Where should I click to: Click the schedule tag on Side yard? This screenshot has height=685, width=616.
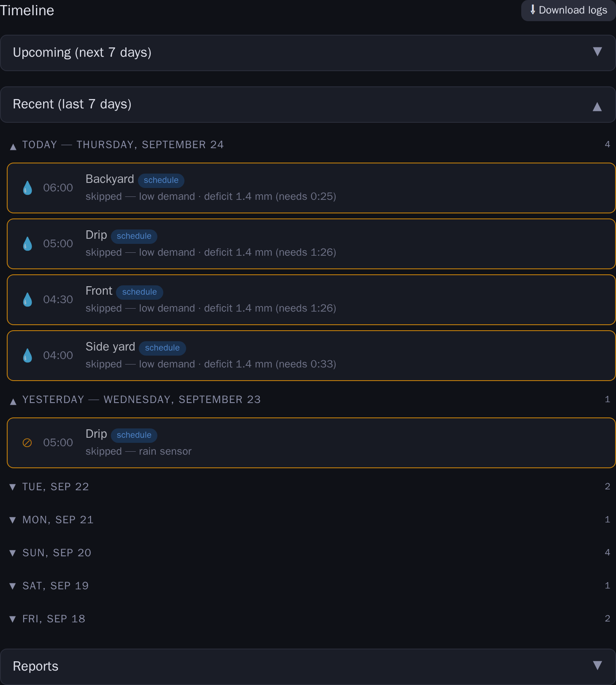(162, 348)
